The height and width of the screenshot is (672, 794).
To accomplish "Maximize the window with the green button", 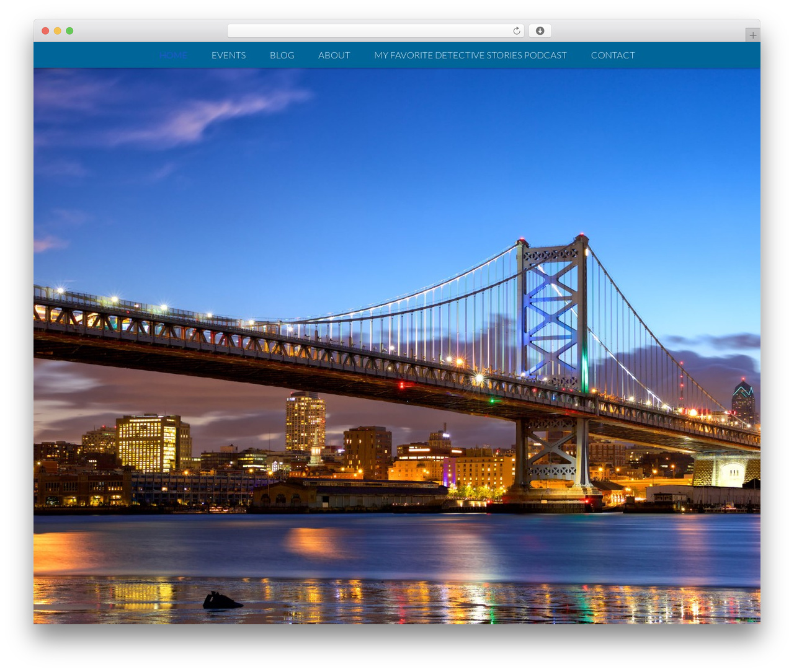I will point(69,31).
